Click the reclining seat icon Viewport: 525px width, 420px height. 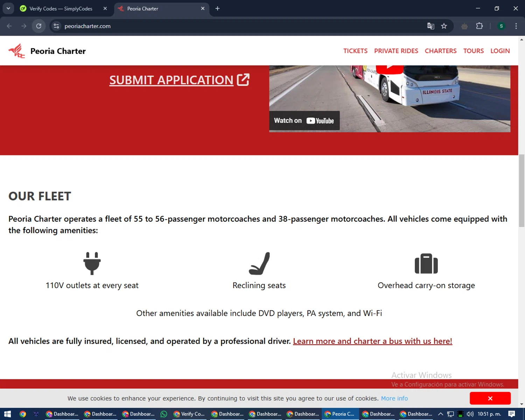click(x=259, y=263)
